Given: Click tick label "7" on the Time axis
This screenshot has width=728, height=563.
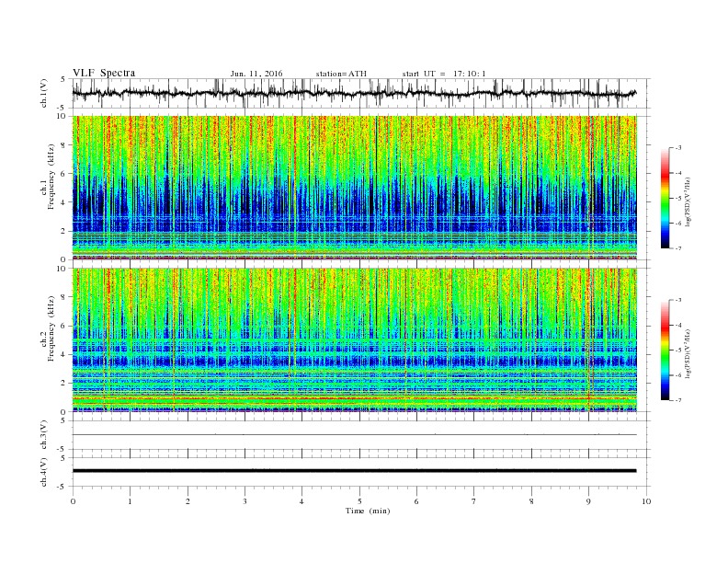Looking at the screenshot, I should click(x=473, y=501).
